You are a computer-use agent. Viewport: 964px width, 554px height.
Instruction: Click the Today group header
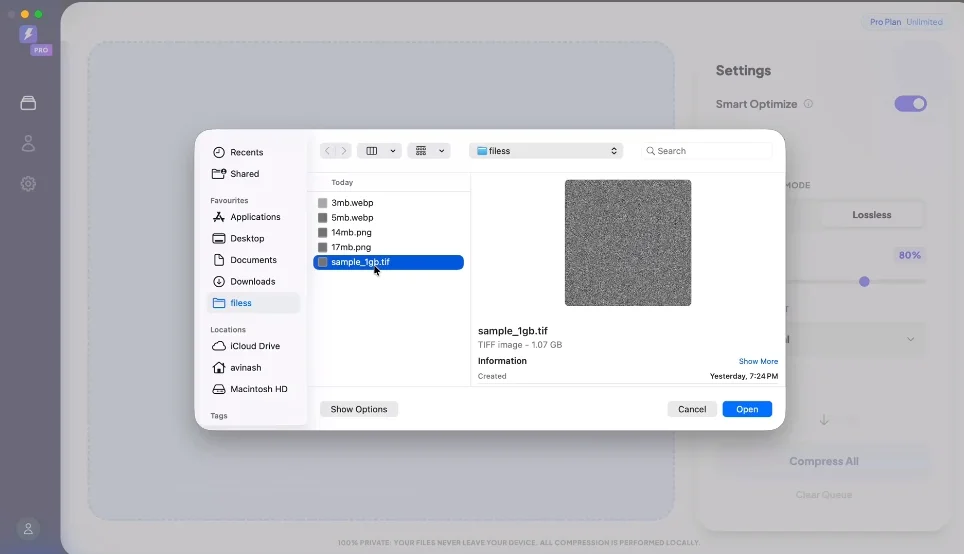click(x=342, y=182)
